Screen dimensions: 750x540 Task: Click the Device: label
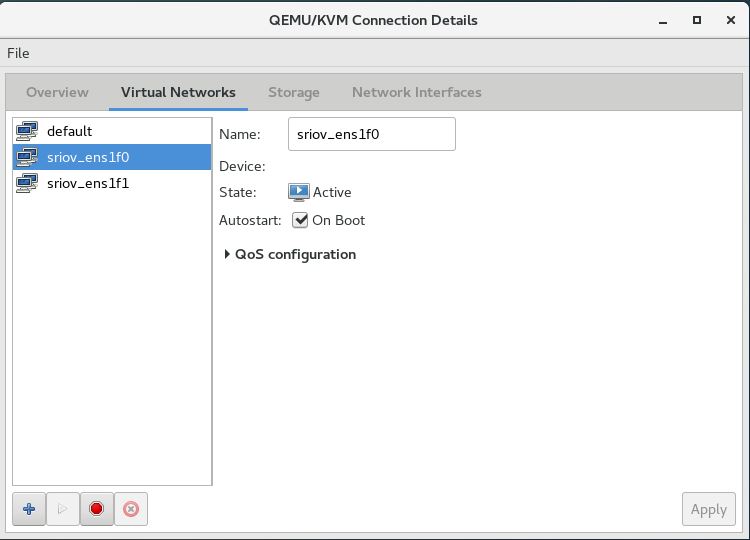[x=242, y=166]
